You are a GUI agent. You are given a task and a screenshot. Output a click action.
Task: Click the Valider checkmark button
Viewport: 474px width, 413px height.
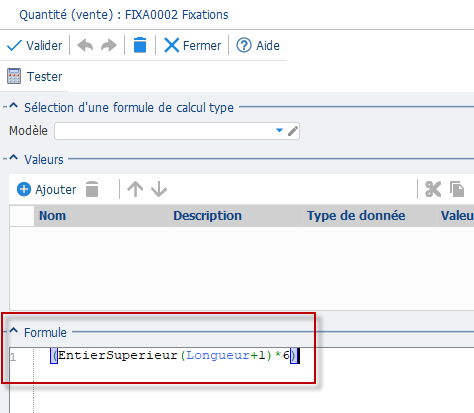point(34,46)
